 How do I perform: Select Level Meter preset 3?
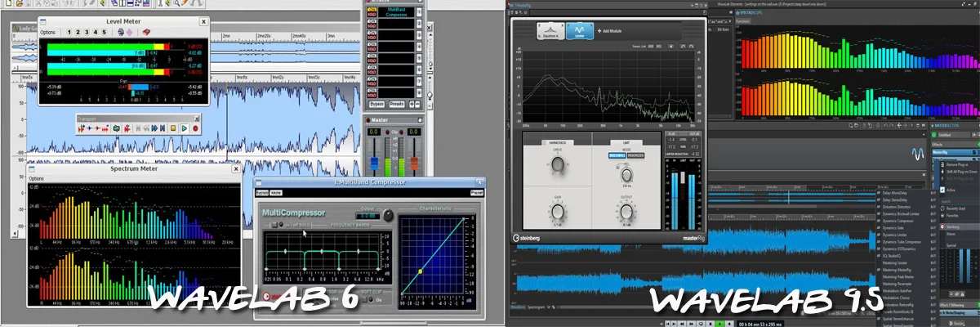87,33
